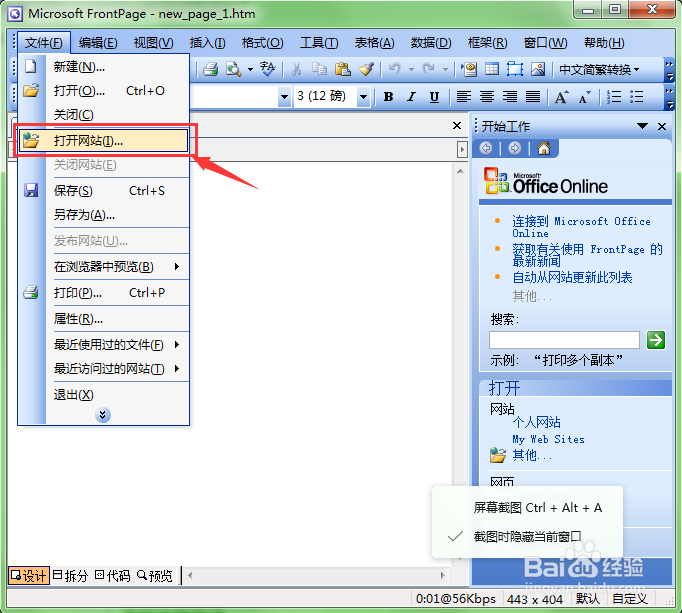This screenshot has width=682, height=613.
Task: Choose 保存(S) menu entry
Action: point(104,191)
